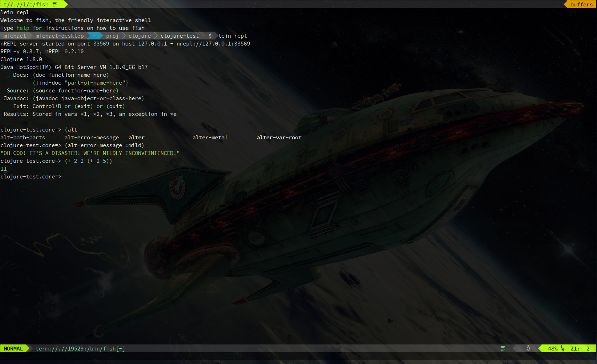Select the alt-error-message completion option

(91, 138)
